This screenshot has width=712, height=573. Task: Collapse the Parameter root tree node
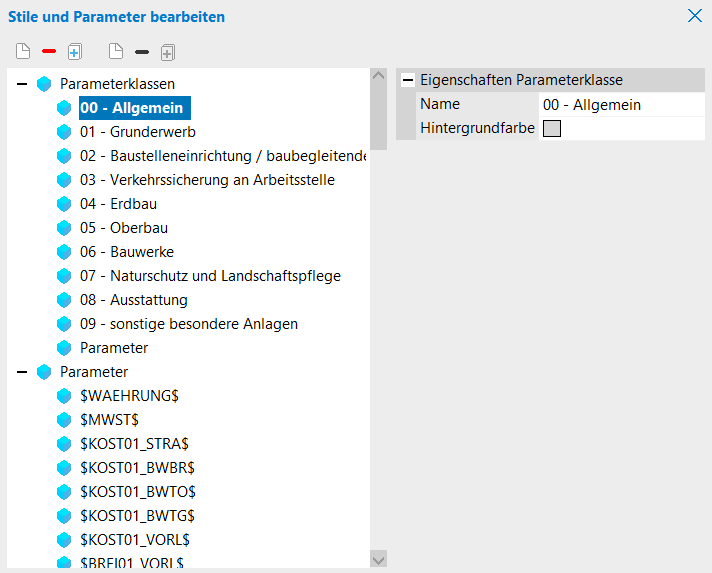(22, 372)
